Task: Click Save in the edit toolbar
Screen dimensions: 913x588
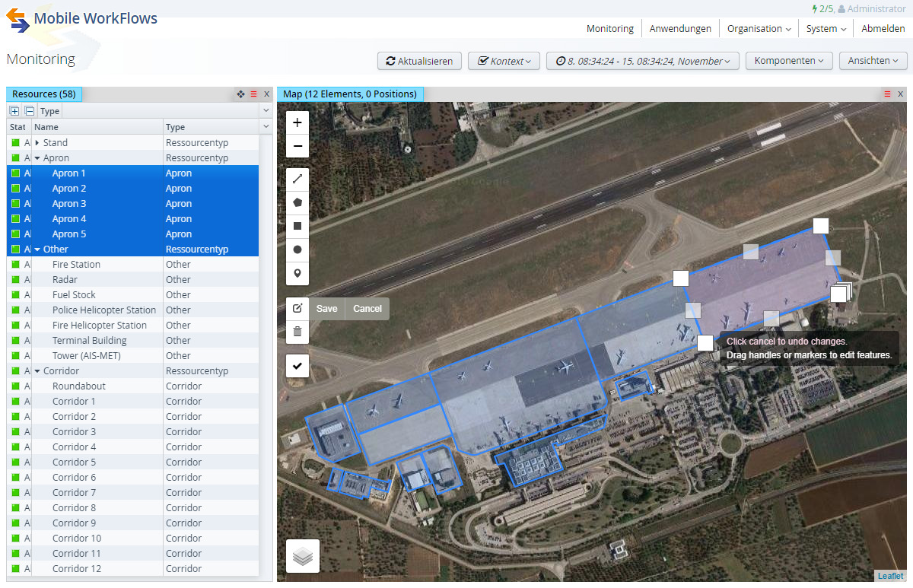Action: (x=326, y=309)
